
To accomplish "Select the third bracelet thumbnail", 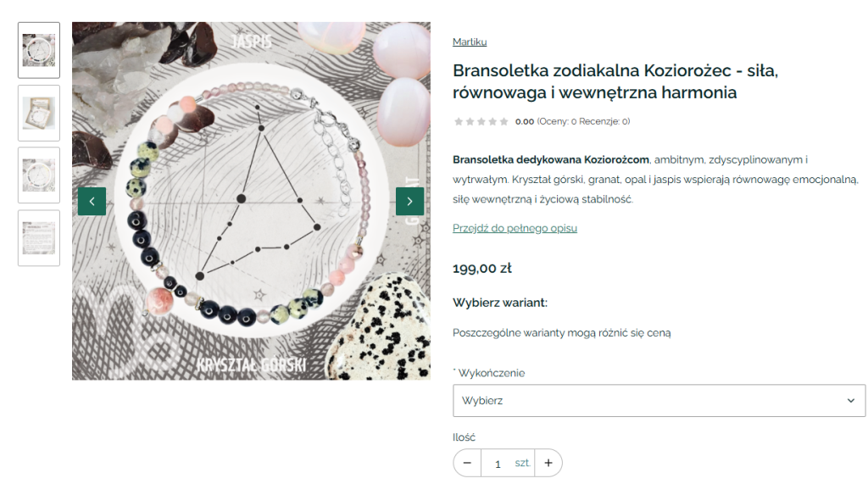I will click(x=39, y=175).
